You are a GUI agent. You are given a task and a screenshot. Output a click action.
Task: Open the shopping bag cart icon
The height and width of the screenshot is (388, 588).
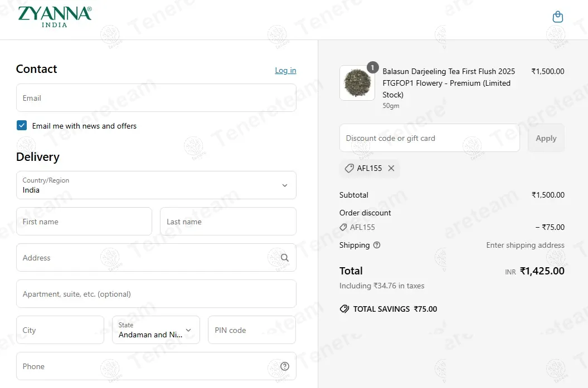click(x=558, y=17)
